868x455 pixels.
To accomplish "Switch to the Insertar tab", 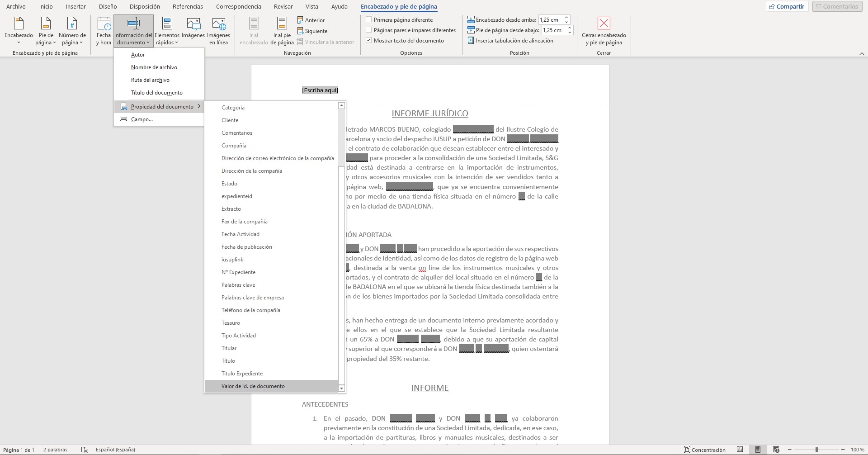I will pyautogui.click(x=75, y=6).
